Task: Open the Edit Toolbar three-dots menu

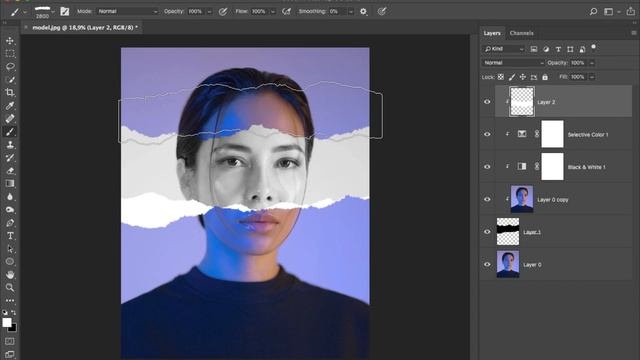Action: [x=10, y=300]
